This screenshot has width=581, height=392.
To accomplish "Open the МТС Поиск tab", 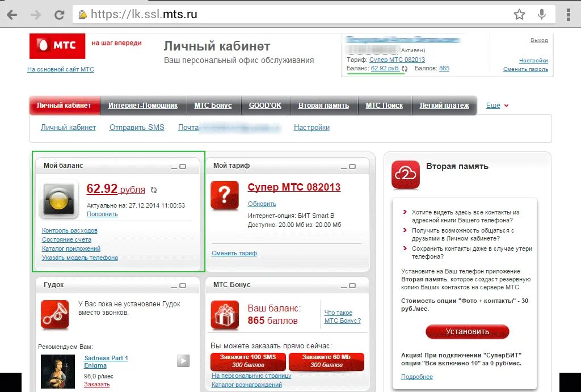I will coord(384,105).
